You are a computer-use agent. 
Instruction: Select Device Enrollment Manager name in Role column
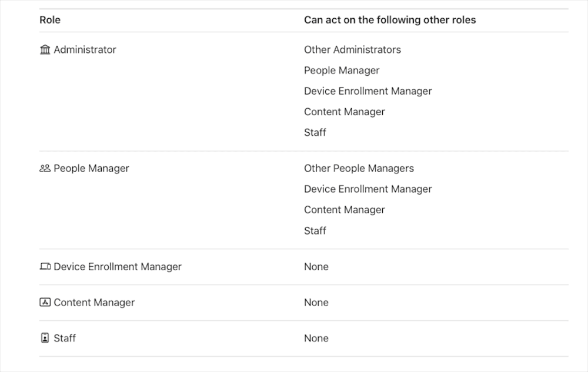118,267
